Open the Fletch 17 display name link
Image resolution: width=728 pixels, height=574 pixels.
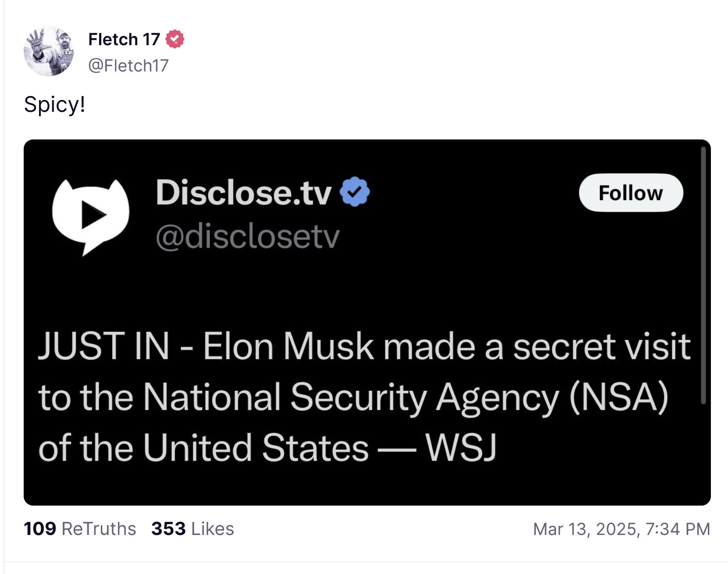(x=124, y=39)
